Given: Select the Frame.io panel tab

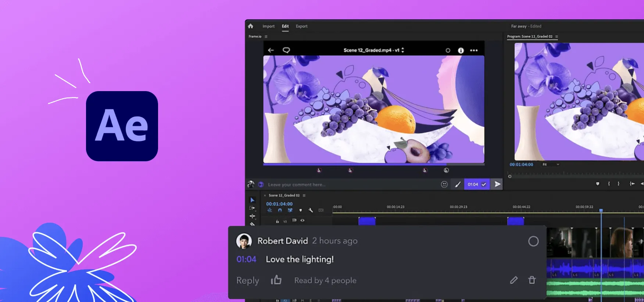Looking at the screenshot, I should (255, 36).
